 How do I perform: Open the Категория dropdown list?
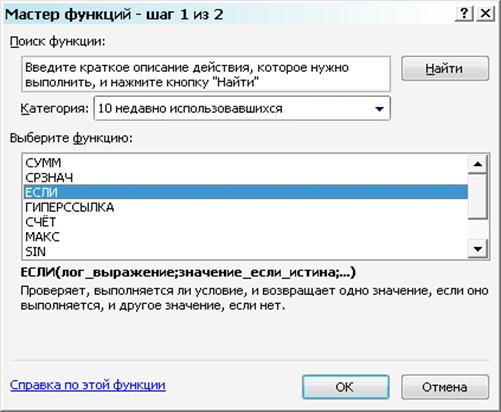pos(242,108)
